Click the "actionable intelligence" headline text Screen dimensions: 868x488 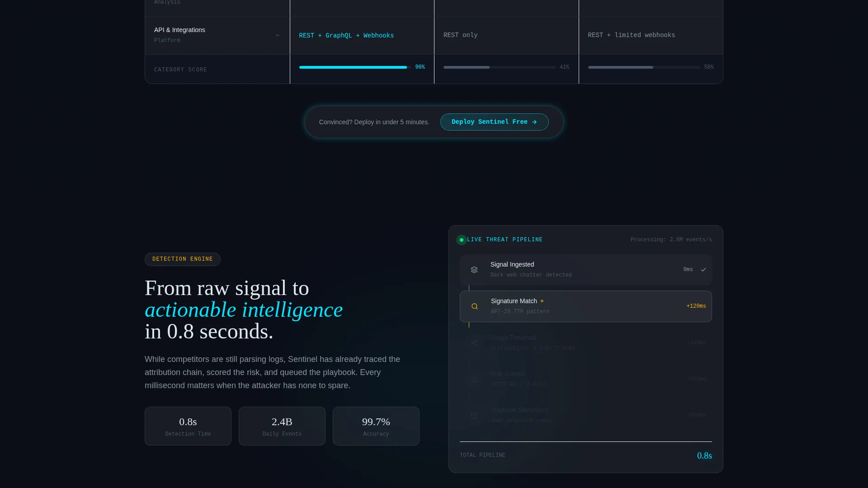point(244,310)
